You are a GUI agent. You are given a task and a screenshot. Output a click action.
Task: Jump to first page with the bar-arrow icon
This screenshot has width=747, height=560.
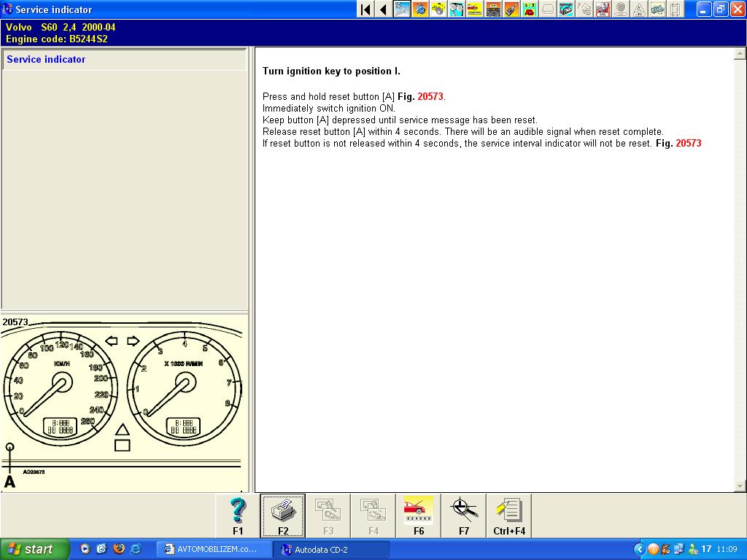tap(366, 9)
